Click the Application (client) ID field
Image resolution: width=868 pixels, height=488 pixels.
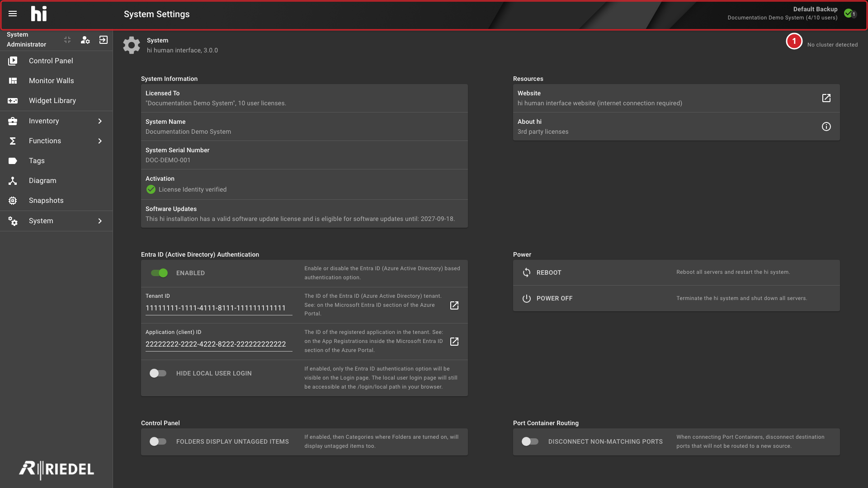pos(219,344)
